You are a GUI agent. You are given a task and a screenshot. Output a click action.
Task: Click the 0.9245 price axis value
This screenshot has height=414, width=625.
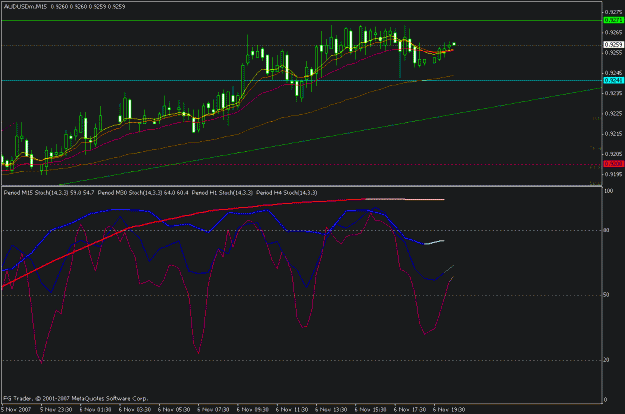[613, 73]
